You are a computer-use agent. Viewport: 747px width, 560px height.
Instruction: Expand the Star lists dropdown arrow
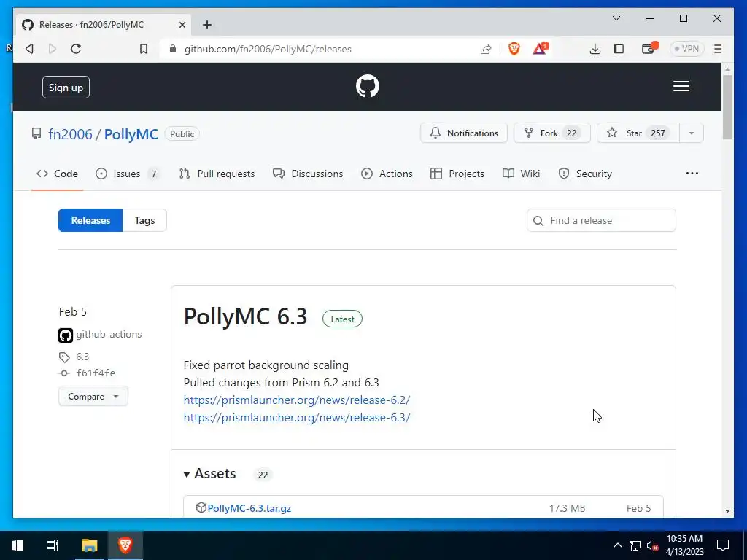(x=692, y=133)
